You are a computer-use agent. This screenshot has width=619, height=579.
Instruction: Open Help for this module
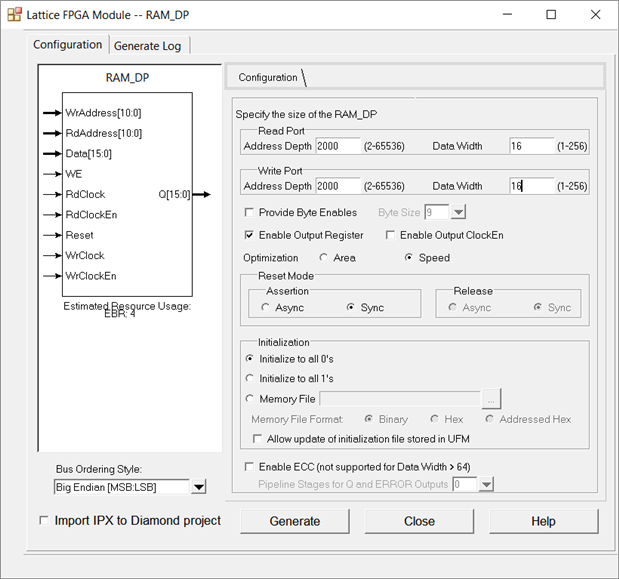(544, 521)
